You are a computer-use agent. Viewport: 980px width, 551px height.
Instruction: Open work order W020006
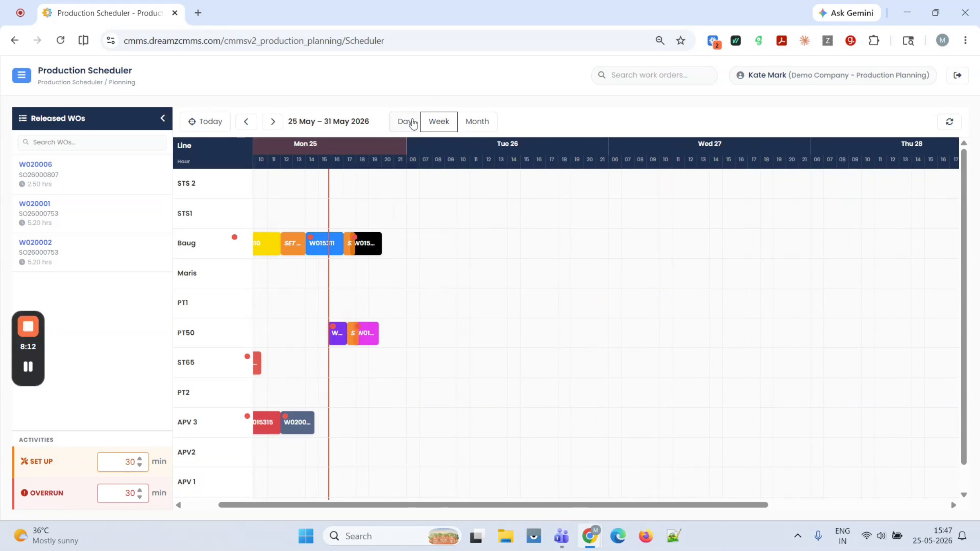[36, 164]
